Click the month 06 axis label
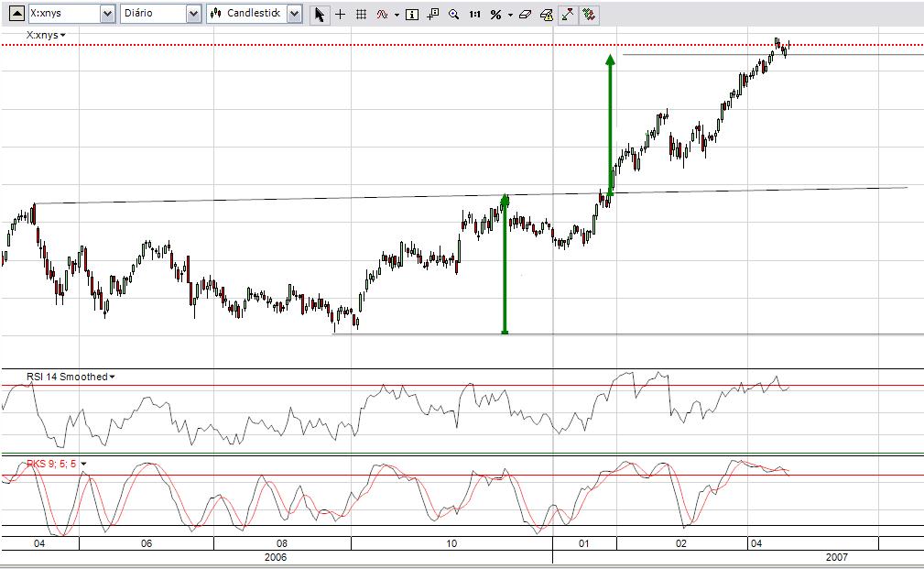The height and width of the screenshot is (569, 924). point(147,543)
